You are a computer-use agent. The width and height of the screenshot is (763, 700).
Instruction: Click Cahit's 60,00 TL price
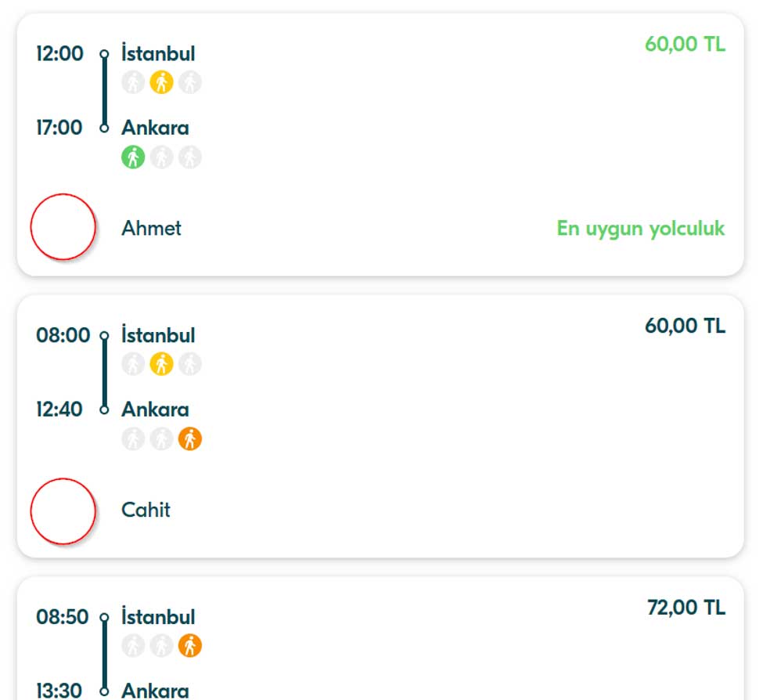pos(685,326)
